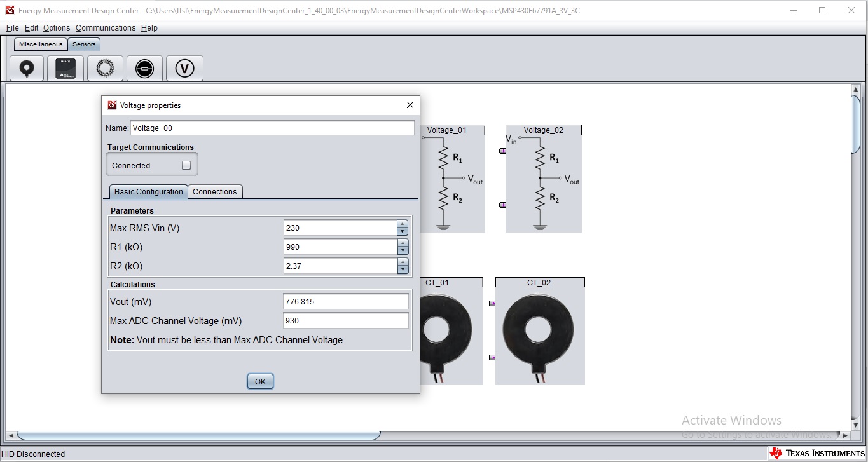Click the vertical scrollbar down arrow
This screenshot has height=462, width=868.
pos(856,425)
